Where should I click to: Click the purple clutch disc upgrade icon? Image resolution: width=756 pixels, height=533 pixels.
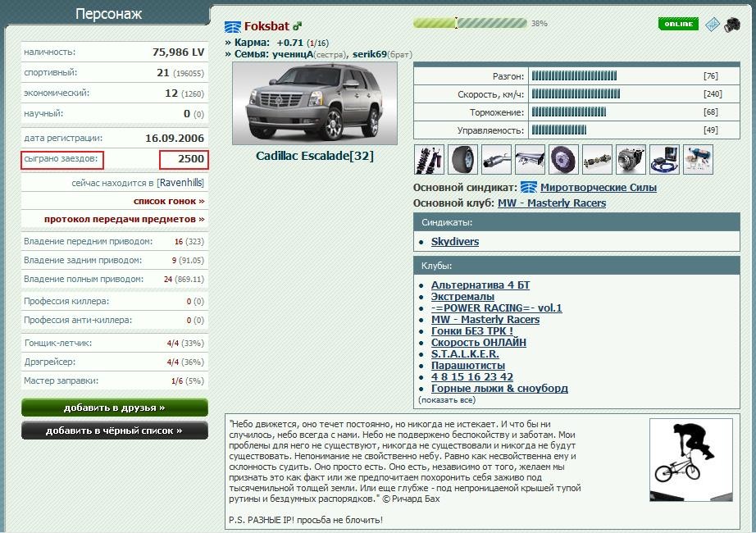563,159
